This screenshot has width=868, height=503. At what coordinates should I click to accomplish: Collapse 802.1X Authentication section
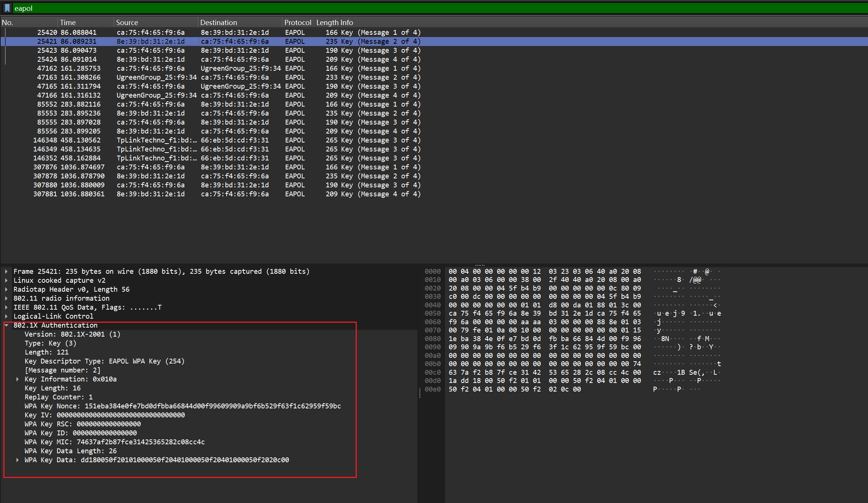tap(6, 325)
